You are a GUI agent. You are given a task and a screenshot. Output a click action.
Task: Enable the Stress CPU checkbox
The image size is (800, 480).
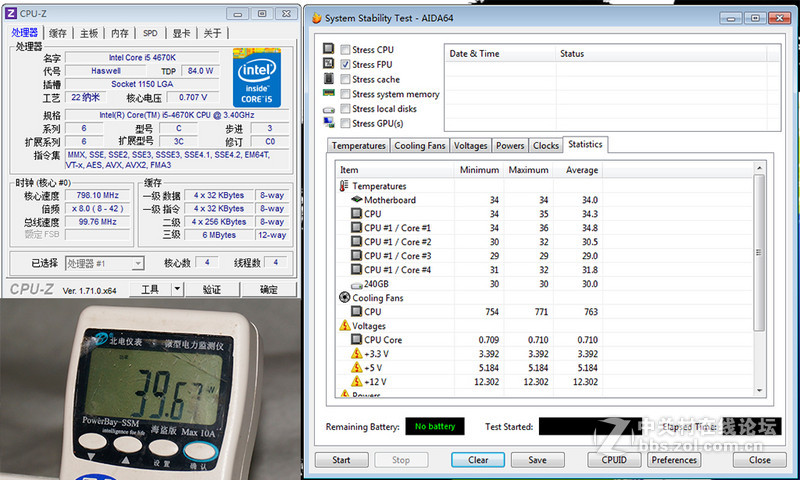pos(345,50)
